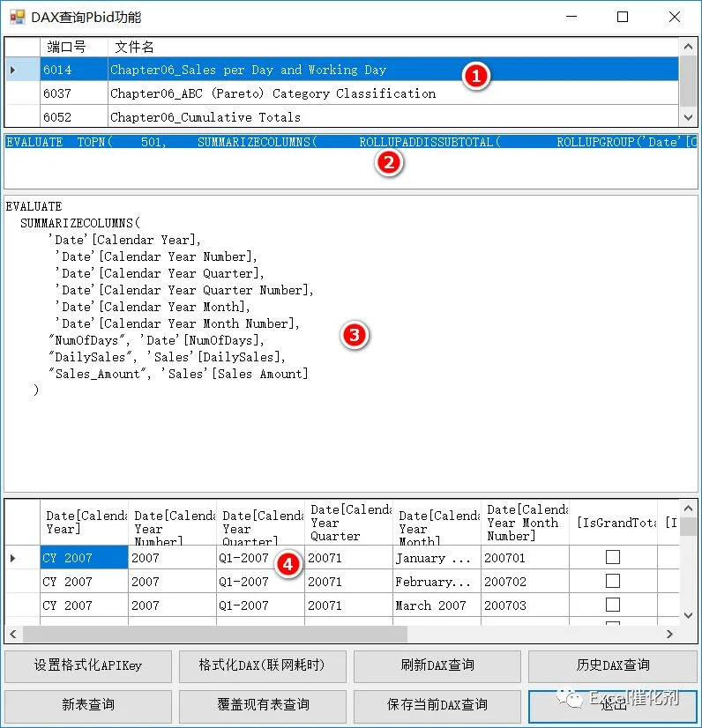Click results grid scroll up arrow
The image size is (702, 728).
(x=688, y=509)
